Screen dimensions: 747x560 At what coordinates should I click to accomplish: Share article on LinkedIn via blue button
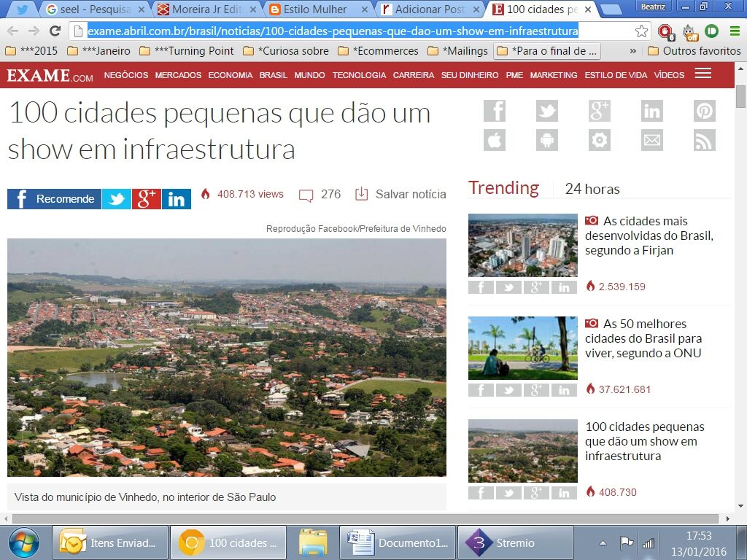[x=177, y=199]
